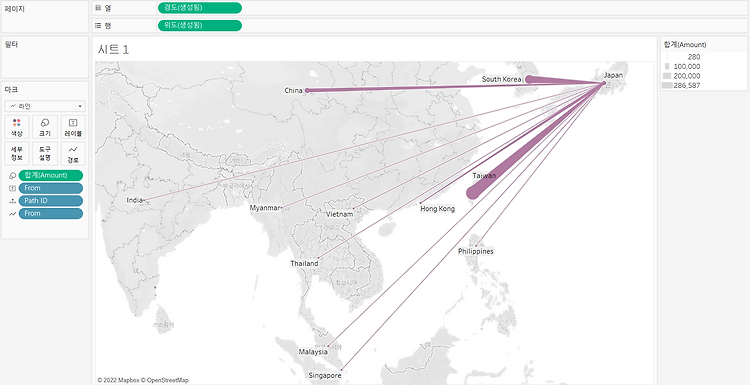This screenshot has width=750, height=385.
Task: Select the Path ID pill
Action: 51,201
